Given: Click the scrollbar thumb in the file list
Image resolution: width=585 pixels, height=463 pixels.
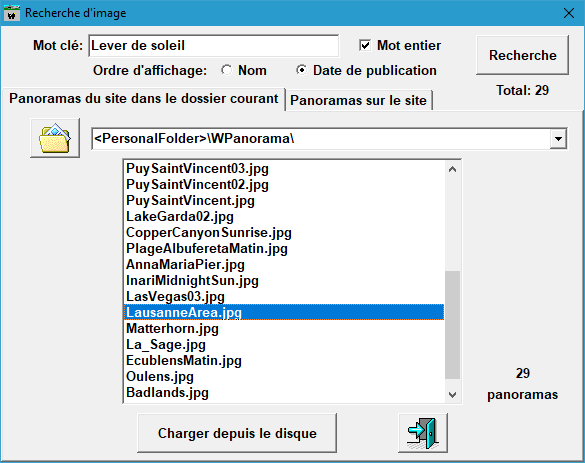Looking at the screenshot, I should click(453, 325).
